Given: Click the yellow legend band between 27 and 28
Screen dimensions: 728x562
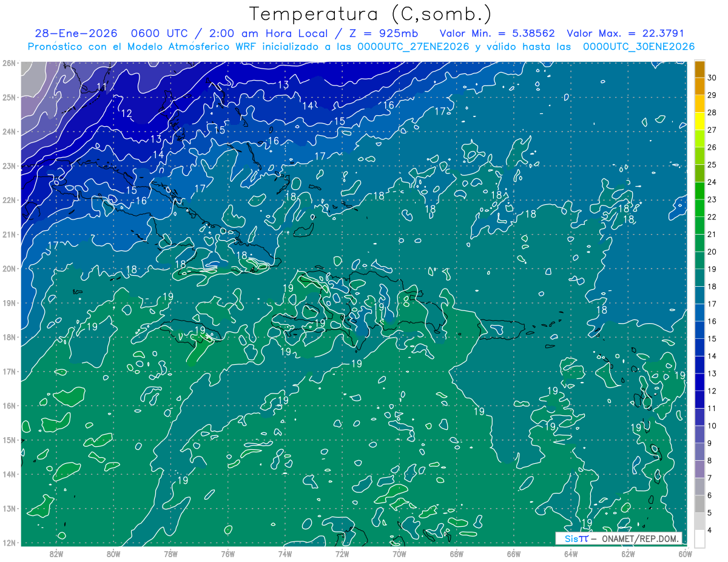Looking at the screenshot, I should pos(699,121).
